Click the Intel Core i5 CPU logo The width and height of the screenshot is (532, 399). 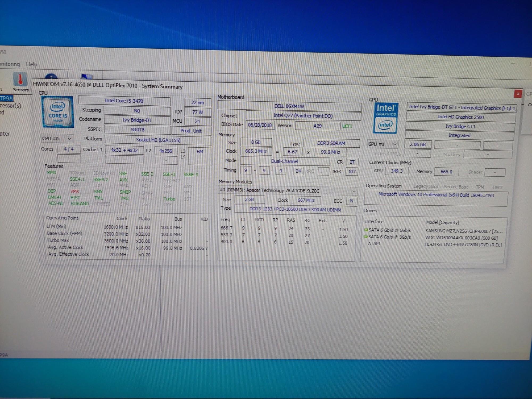tap(58, 112)
